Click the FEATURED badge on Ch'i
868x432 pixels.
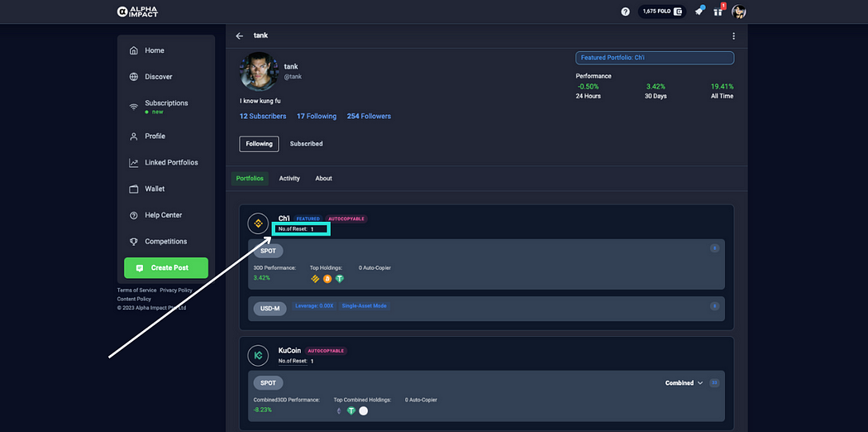coord(308,218)
